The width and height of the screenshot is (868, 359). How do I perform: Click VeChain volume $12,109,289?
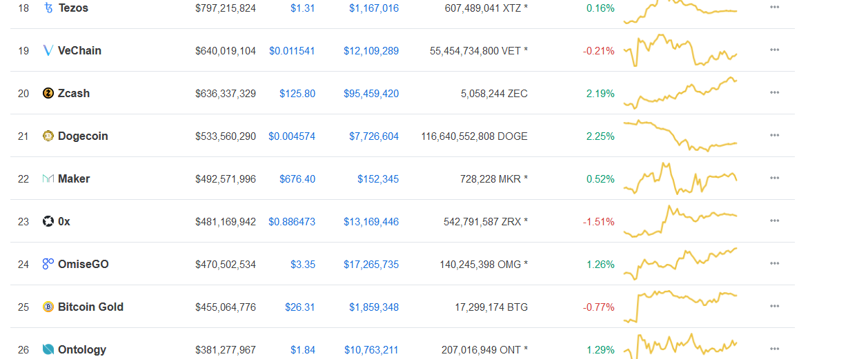click(371, 51)
